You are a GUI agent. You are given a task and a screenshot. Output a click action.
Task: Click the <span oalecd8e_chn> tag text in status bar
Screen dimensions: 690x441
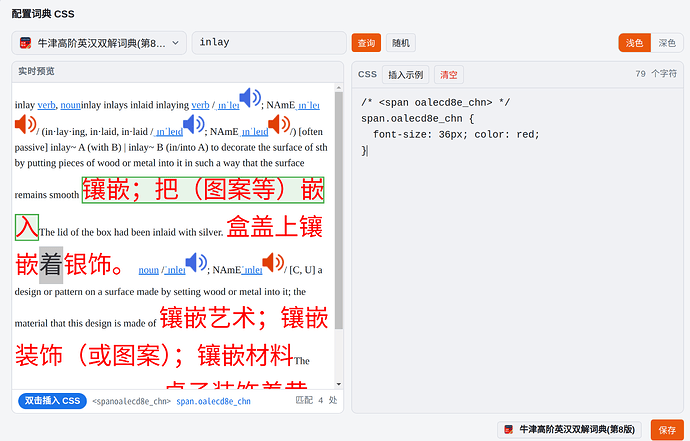point(132,401)
